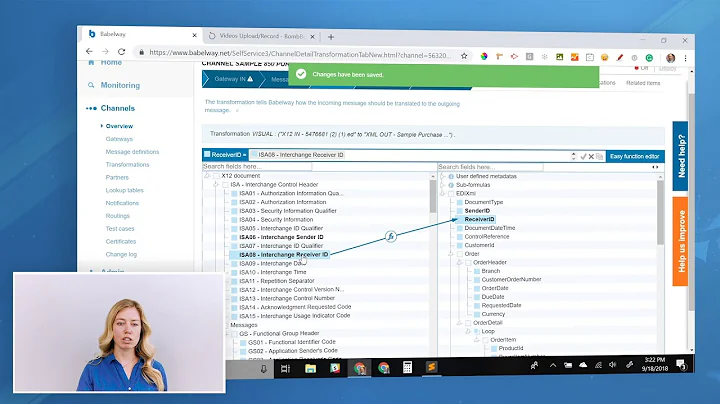
Task: Open the Help us improve side button
Action: [681, 241]
